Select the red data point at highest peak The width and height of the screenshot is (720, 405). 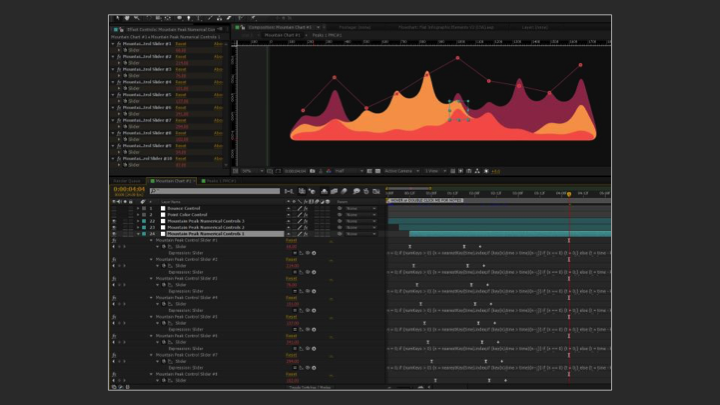[x=457, y=58]
